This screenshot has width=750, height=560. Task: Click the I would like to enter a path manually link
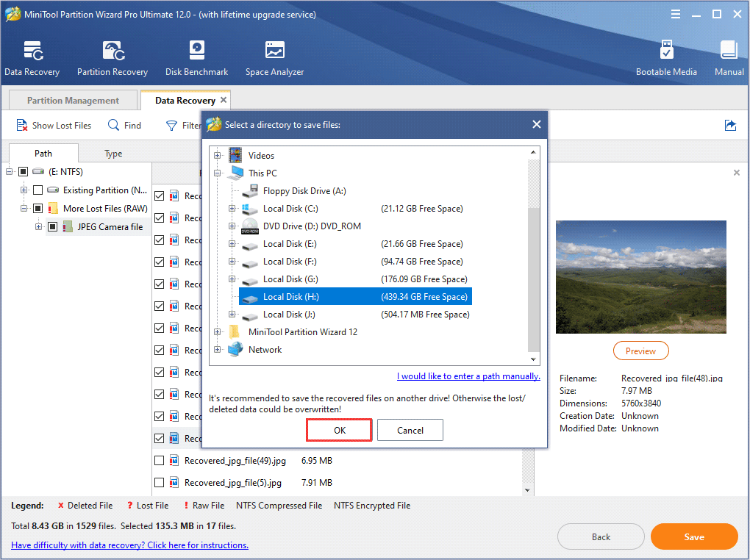[468, 376]
